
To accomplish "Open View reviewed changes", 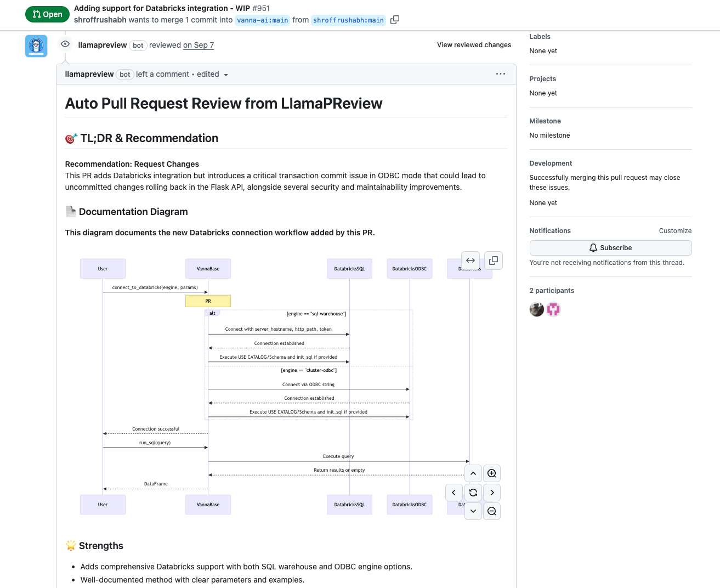I will point(474,45).
